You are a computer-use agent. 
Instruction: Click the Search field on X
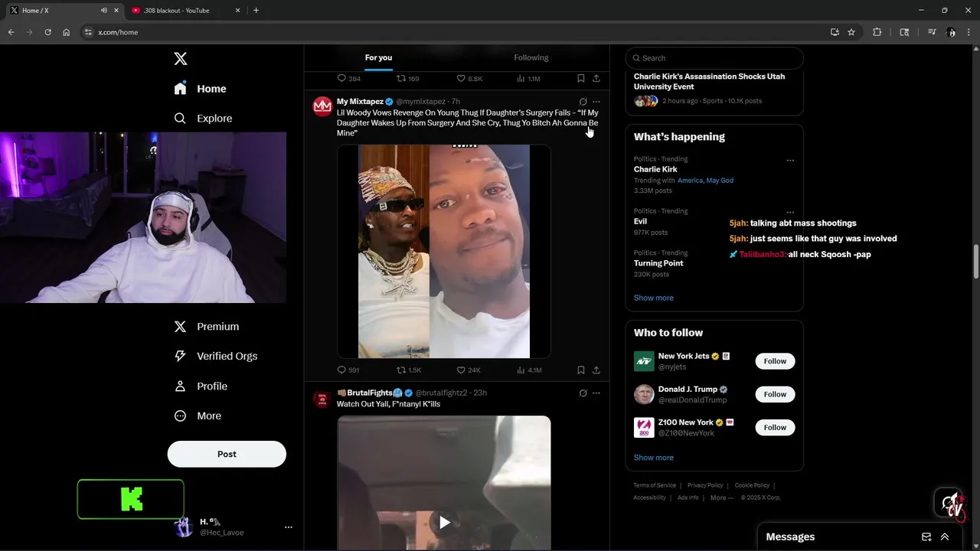point(714,58)
